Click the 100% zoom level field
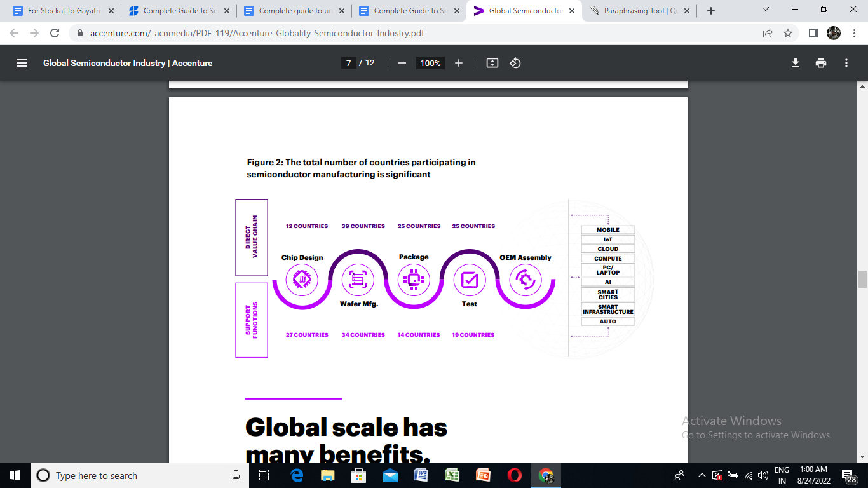Viewport: 868px width, 488px height. pos(430,63)
